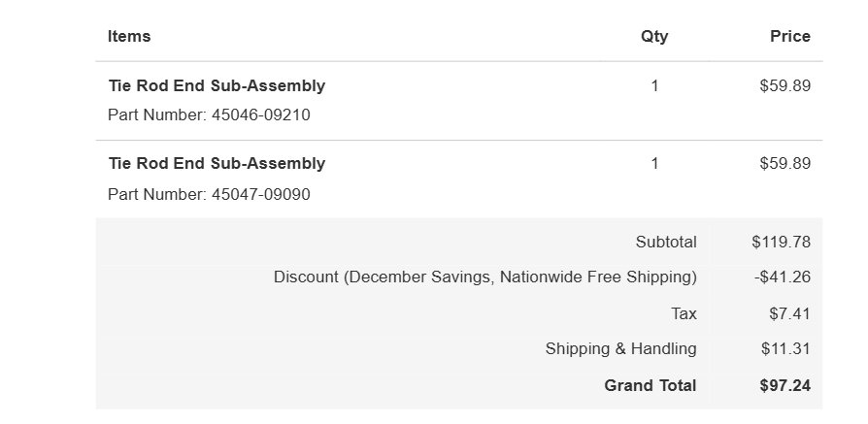Click the -$41.26 discount amount
The image size is (868, 424).
click(x=783, y=277)
